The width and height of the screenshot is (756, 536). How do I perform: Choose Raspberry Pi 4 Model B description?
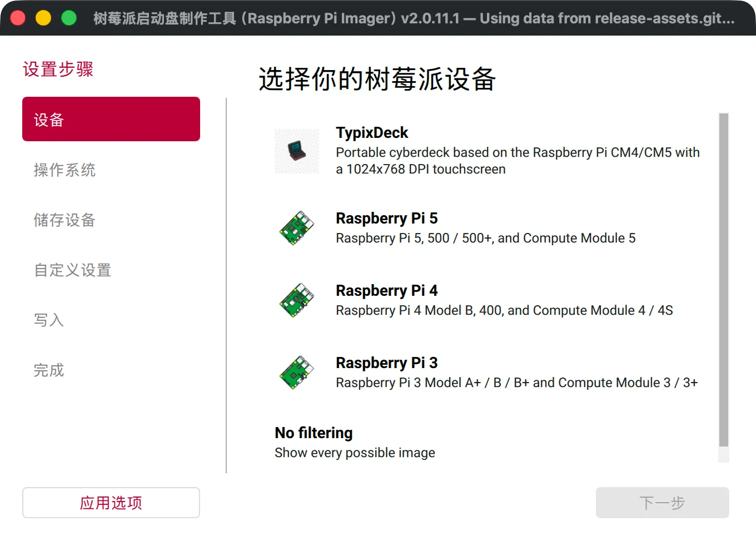(x=504, y=310)
